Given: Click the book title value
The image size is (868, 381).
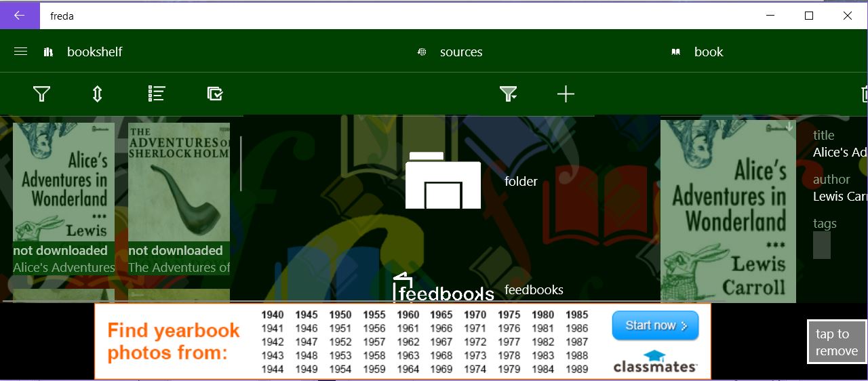Looking at the screenshot, I should [x=840, y=152].
